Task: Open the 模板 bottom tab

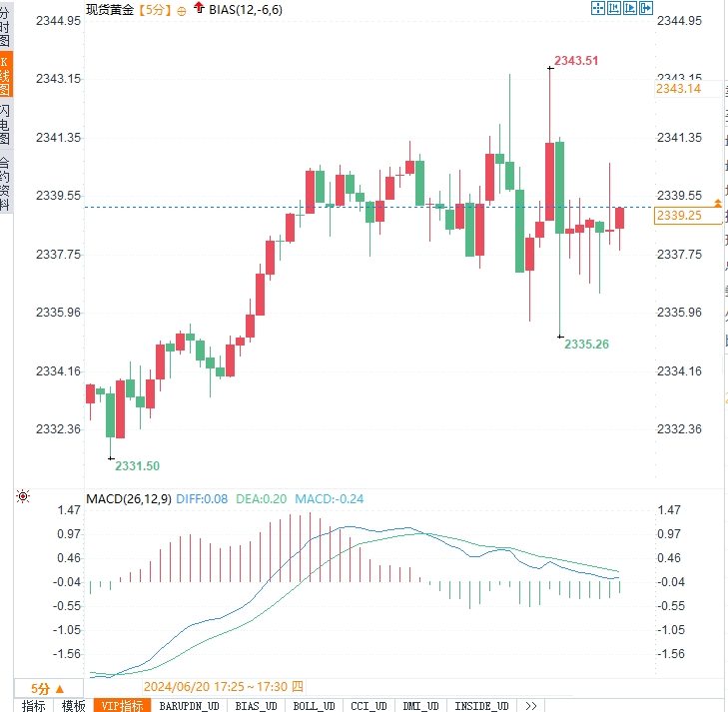Action: [73, 705]
